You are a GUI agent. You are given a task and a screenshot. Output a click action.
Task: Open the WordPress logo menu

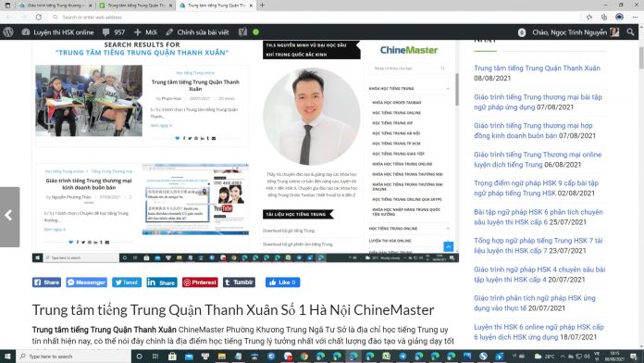(8, 32)
